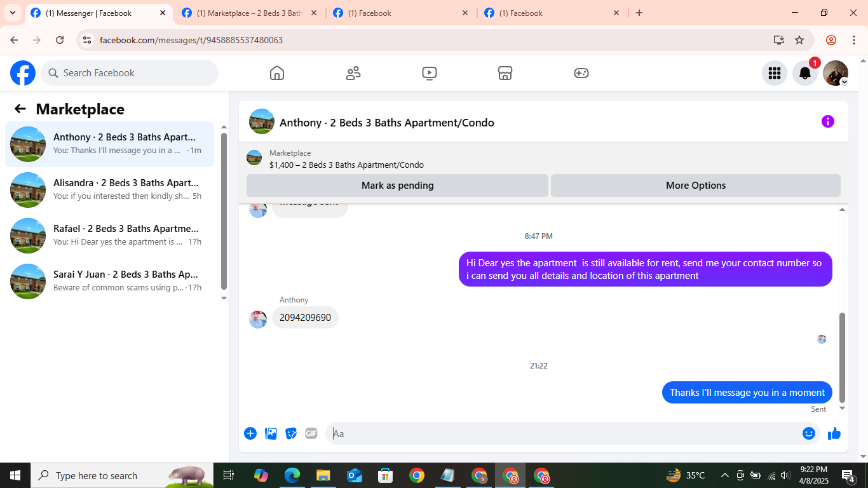The width and height of the screenshot is (868, 488).
Task: Click the seen indicator avatar below phone number
Action: click(x=822, y=339)
